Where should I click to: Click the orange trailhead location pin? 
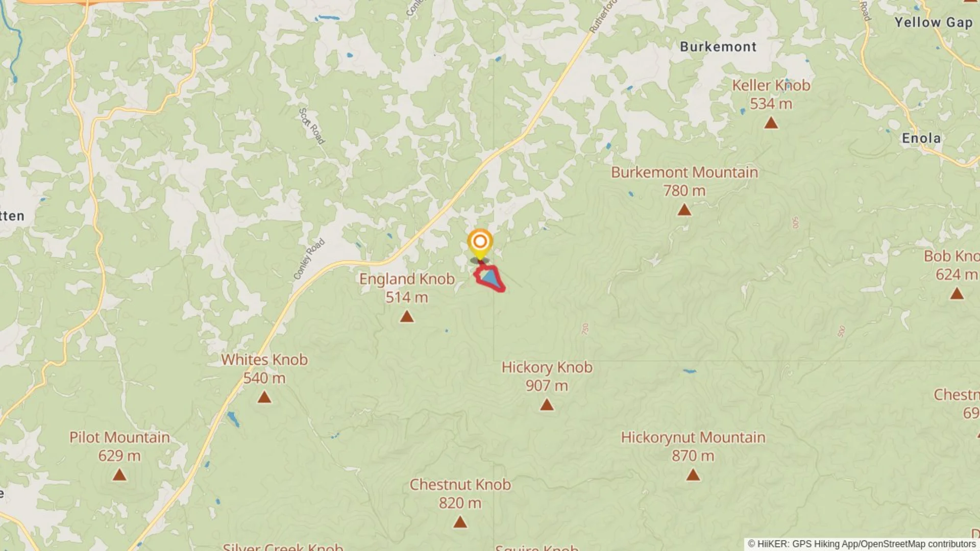click(480, 244)
